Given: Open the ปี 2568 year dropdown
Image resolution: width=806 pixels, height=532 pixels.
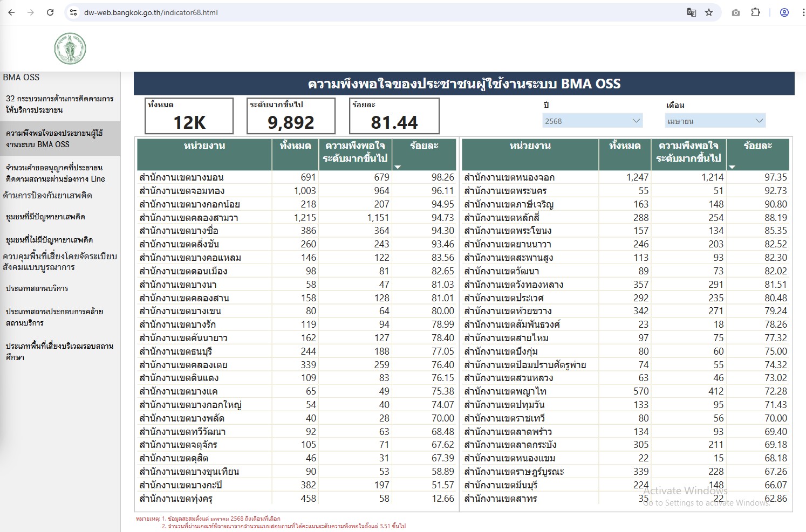Looking at the screenshot, I should click(x=592, y=121).
